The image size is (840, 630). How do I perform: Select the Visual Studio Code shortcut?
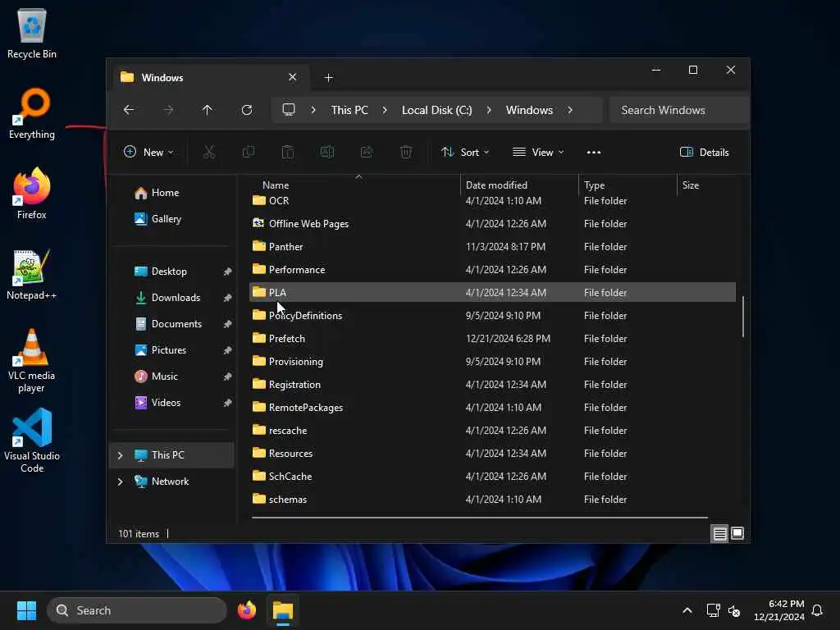[32, 441]
